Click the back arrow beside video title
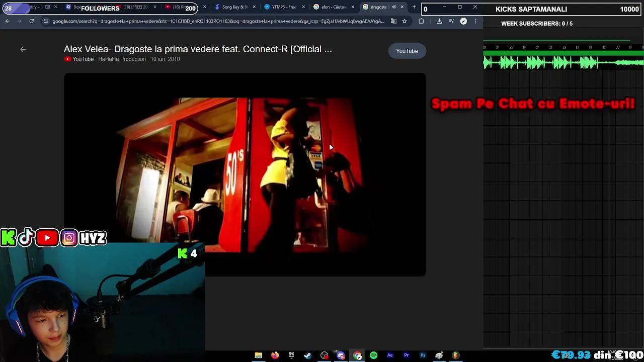644x362 pixels. [23, 49]
